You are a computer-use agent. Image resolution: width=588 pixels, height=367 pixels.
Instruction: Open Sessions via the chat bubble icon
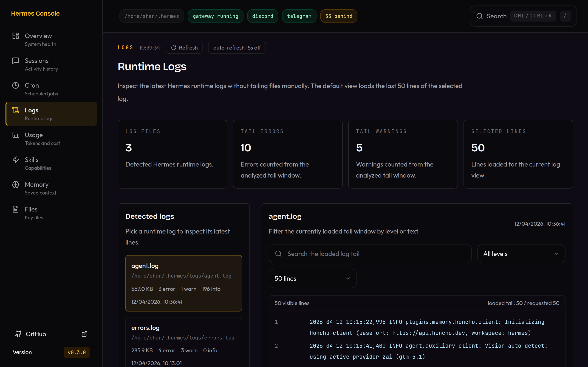coord(16,60)
